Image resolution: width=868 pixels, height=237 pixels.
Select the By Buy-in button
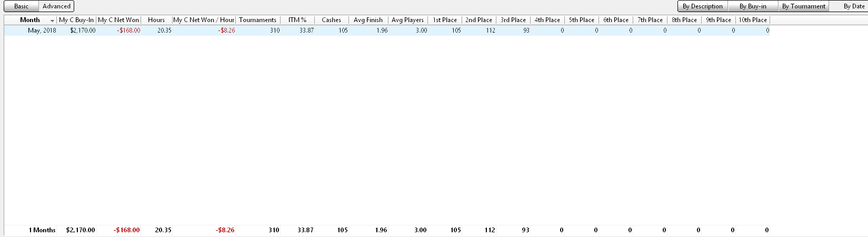[x=753, y=6]
